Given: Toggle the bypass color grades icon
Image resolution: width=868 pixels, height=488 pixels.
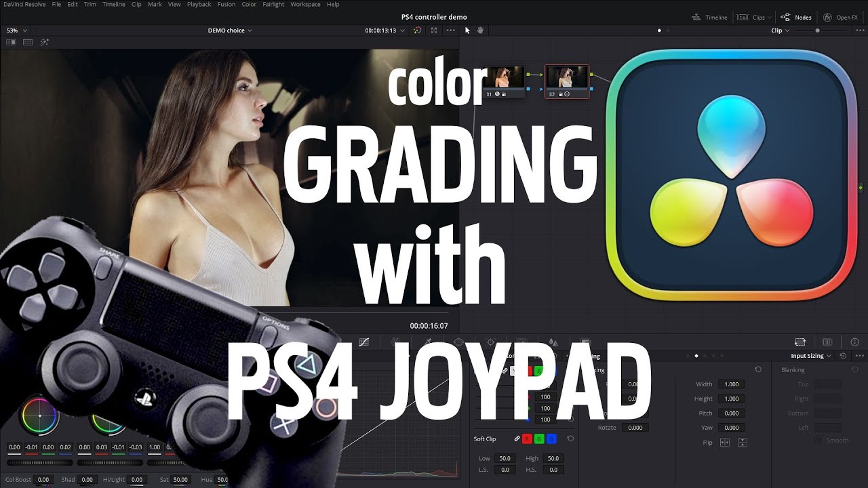Looking at the screenshot, I should click(x=418, y=30).
